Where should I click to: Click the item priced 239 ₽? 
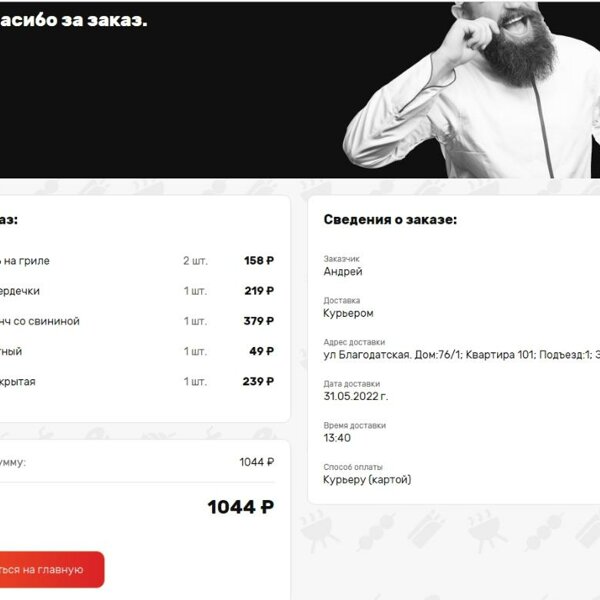pyautogui.click(x=137, y=382)
